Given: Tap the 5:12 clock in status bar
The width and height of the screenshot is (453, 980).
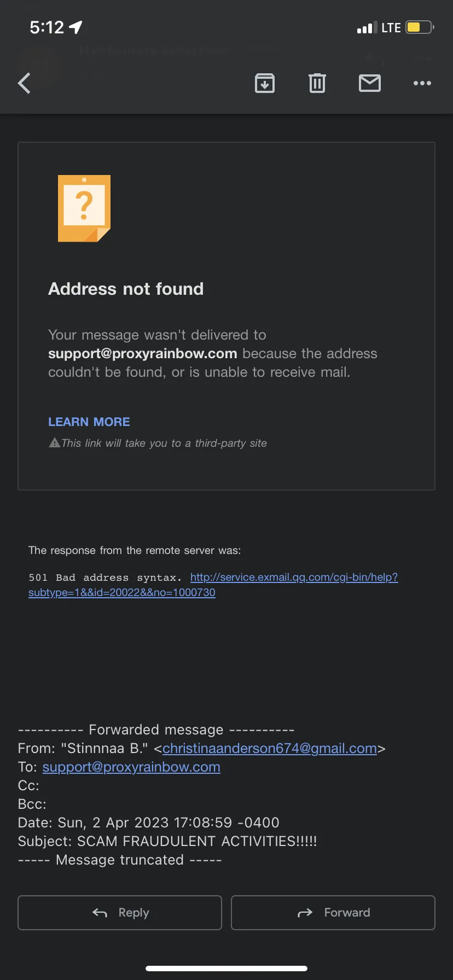Looking at the screenshot, I should 47,27.
